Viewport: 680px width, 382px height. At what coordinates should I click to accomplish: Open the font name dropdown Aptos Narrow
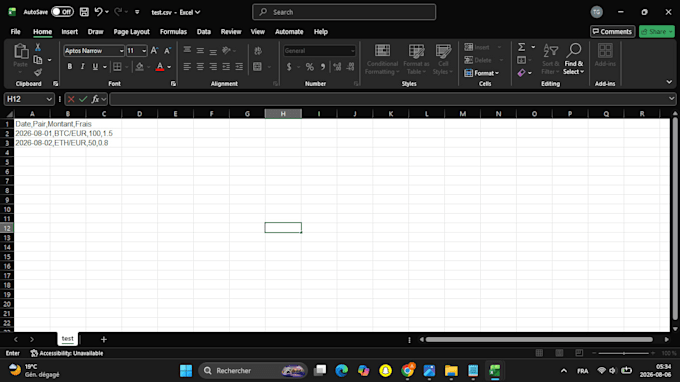121,51
